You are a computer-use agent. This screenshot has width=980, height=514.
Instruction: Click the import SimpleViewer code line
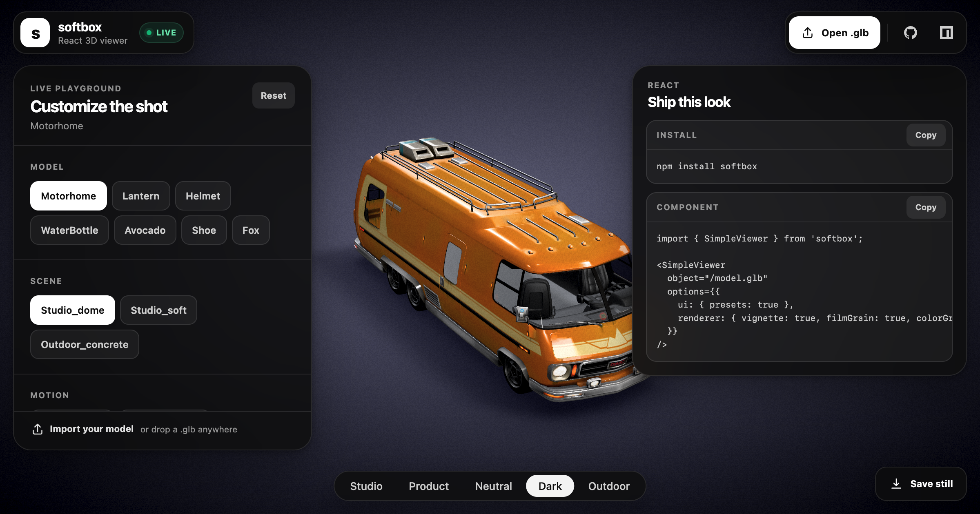tap(759, 239)
